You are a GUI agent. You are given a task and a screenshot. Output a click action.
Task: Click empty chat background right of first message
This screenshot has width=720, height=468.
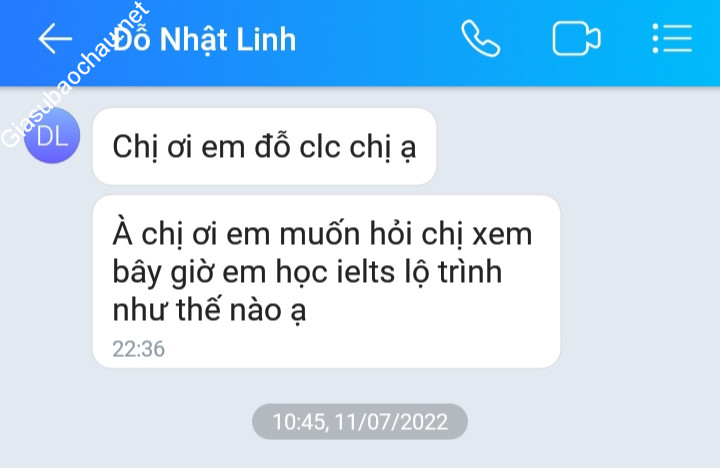574,147
